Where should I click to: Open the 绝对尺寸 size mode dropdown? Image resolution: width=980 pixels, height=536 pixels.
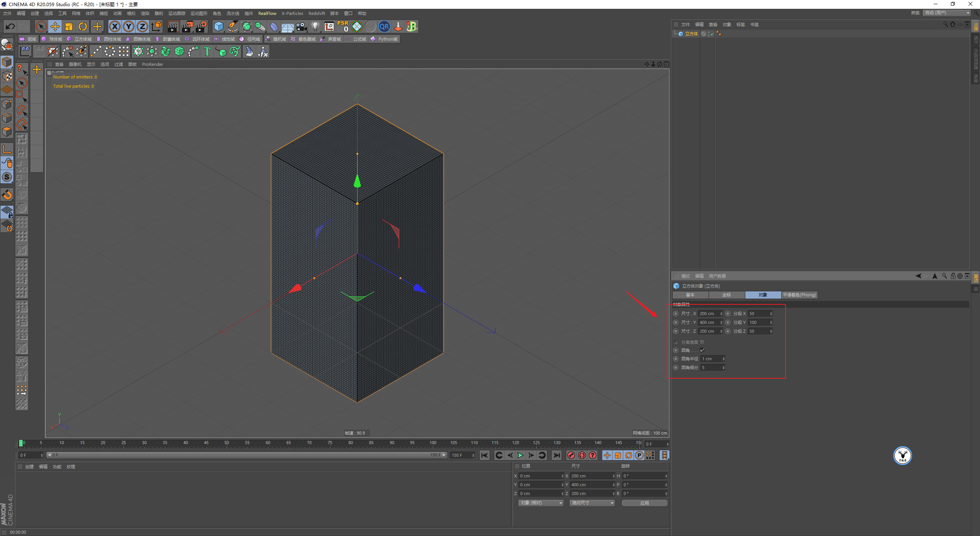(592, 503)
